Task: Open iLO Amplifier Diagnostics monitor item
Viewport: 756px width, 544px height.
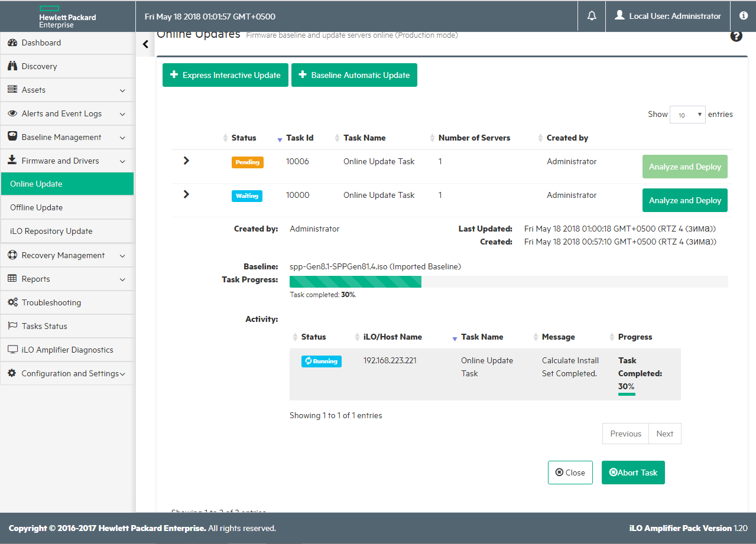Action: point(67,350)
